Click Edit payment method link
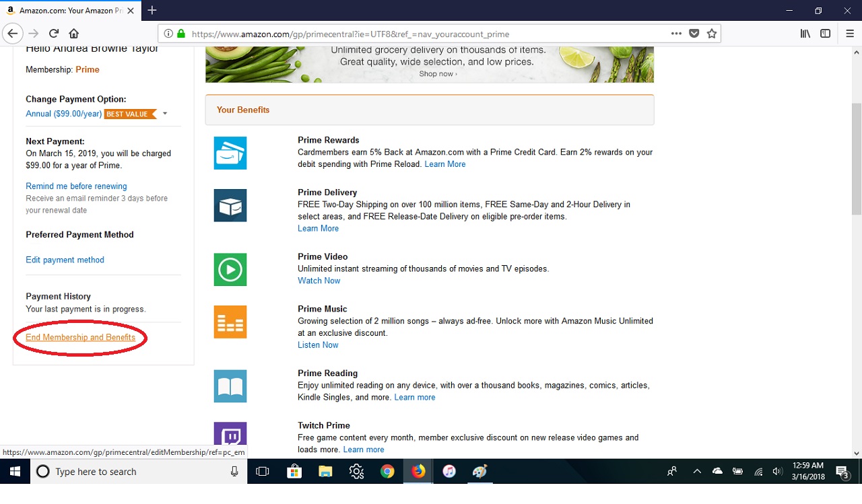 [x=65, y=260]
